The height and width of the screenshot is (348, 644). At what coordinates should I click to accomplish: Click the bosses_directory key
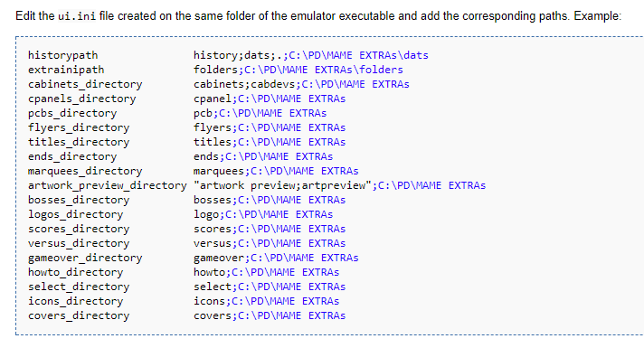79,200
